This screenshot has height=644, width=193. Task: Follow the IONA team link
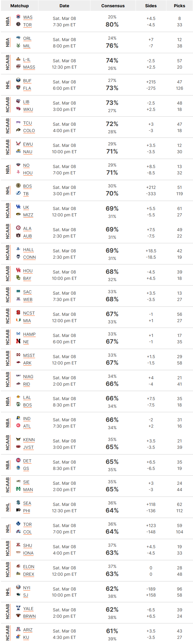click(28, 553)
